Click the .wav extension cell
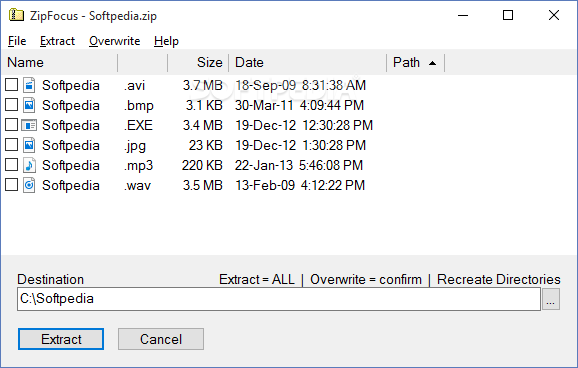The width and height of the screenshot is (578, 368). (x=137, y=185)
